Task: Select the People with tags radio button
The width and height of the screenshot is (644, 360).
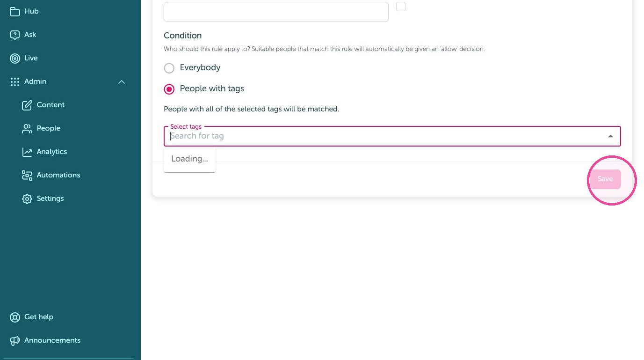Action: point(169,89)
